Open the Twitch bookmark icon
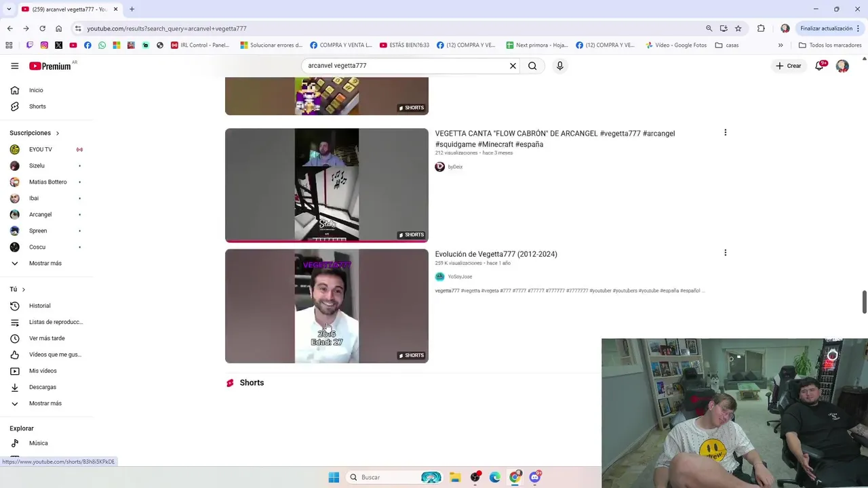 [x=30, y=45]
